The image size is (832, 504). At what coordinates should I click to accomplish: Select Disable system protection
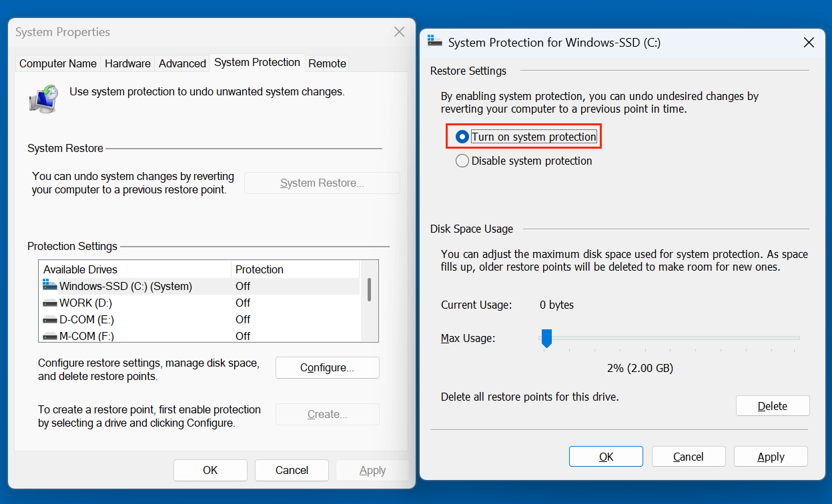click(x=462, y=160)
